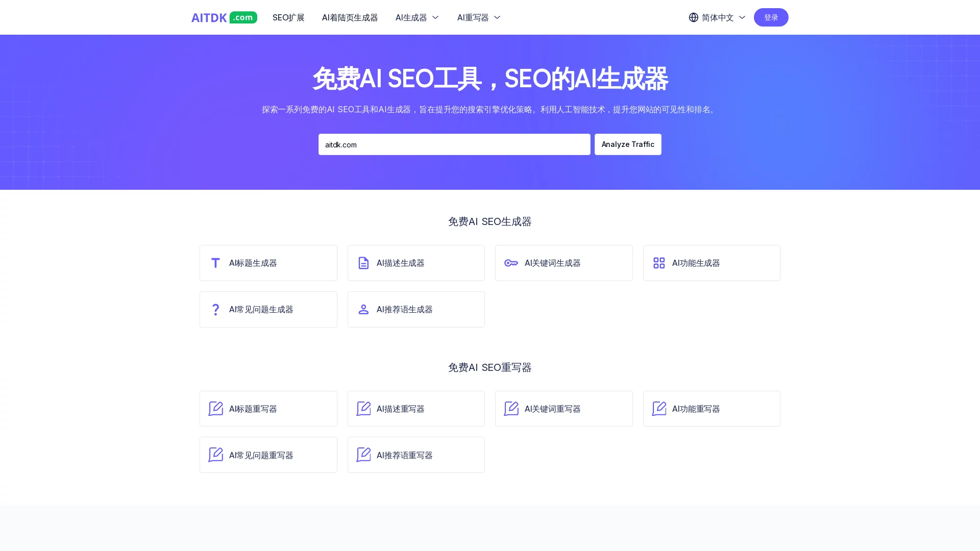Click the T icon for AI标题生成器

pyautogui.click(x=215, y=263)
